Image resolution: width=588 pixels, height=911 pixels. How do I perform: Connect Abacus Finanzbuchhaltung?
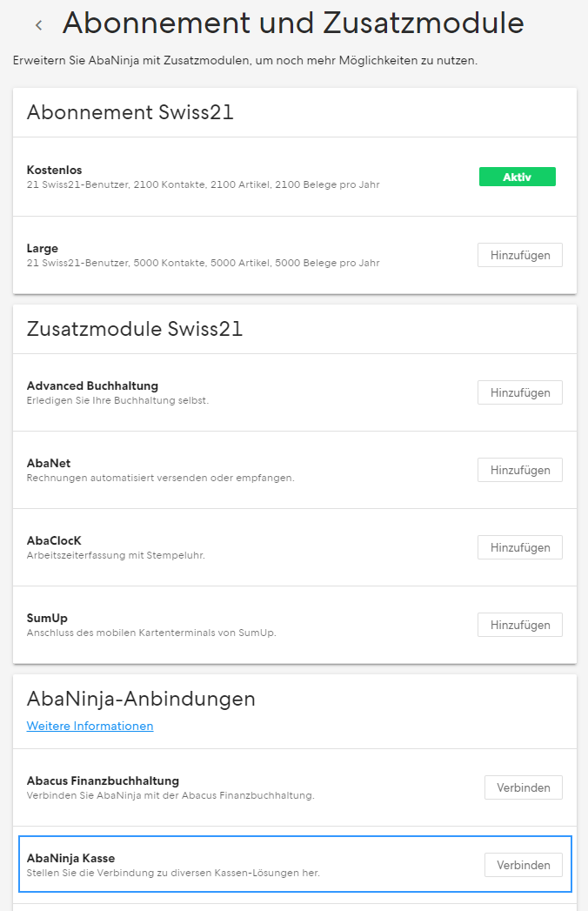click(x=524, y=787)
